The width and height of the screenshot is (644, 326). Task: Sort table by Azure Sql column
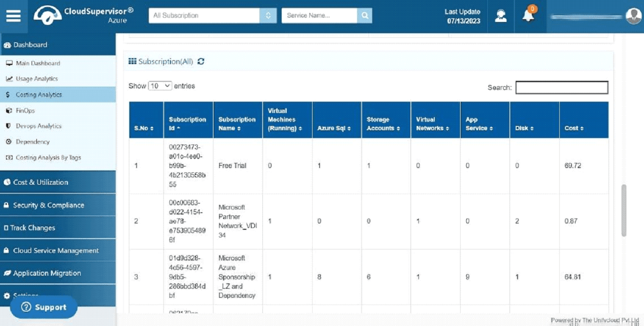[337, 120]
